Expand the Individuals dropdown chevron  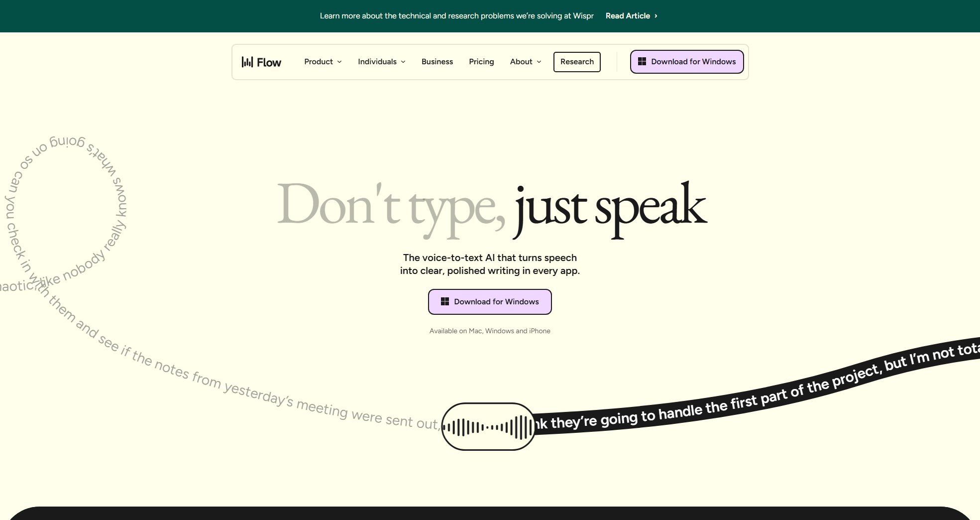pyautogui.click(x=403, y=62)
